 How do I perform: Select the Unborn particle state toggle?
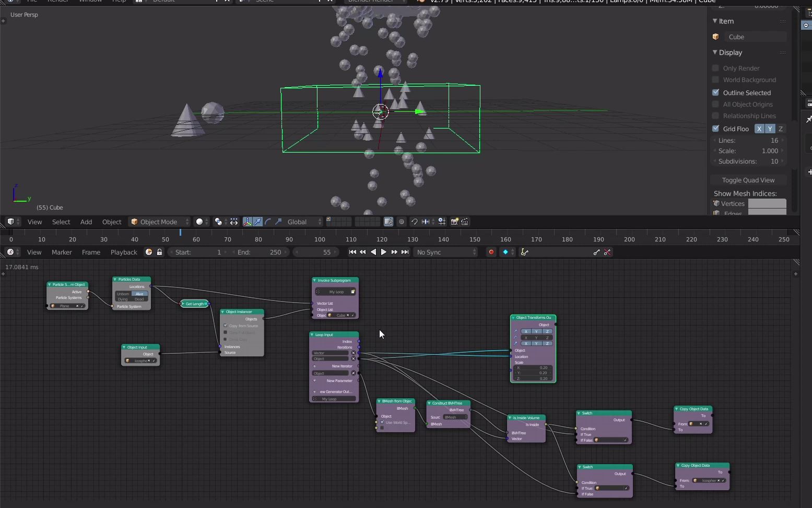(123, 294)
